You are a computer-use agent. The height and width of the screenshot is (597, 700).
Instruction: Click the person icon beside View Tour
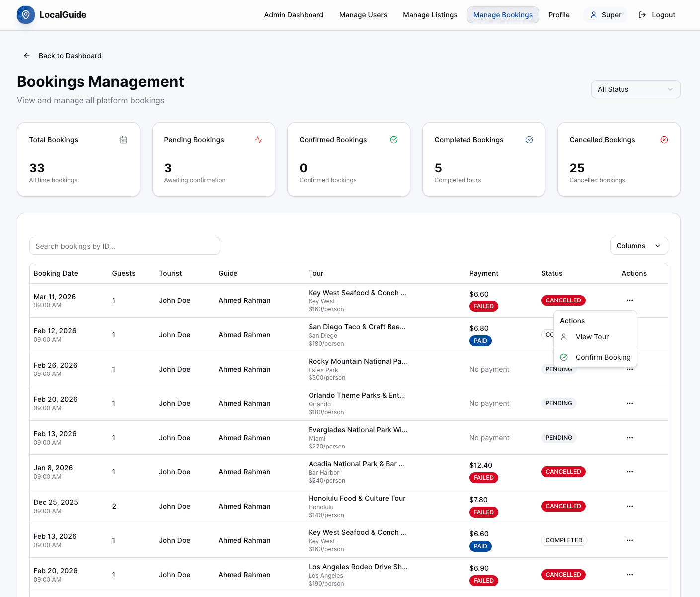point(564,337)
